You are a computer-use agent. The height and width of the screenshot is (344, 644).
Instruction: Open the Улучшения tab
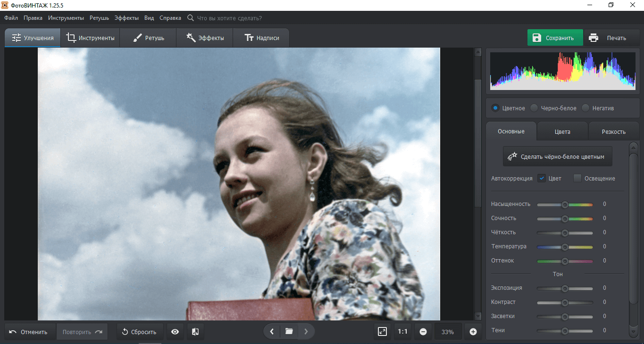click(33, 38)
